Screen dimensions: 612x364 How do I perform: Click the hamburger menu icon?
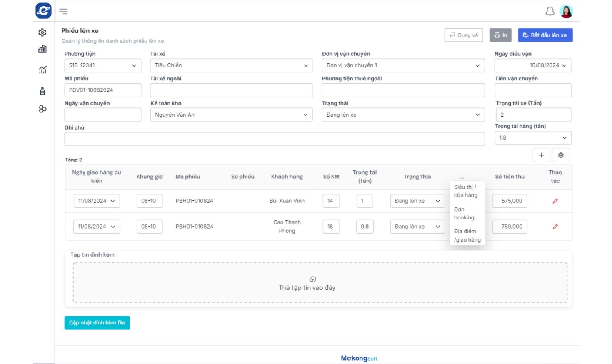coord(63,11)
